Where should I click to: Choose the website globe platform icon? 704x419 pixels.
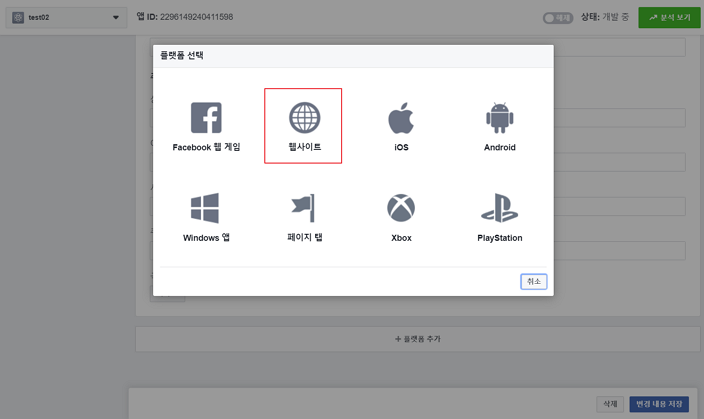[304, 118]
